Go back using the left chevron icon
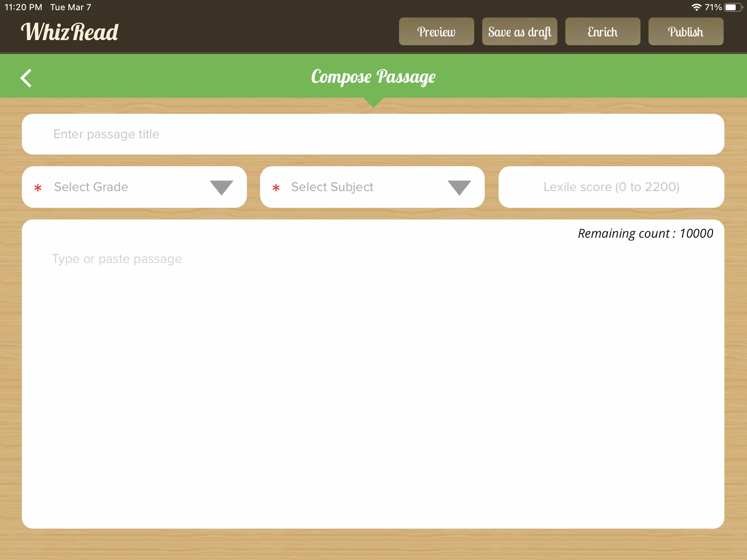Screen dimensions: 747x560 click(x=26, y=78)
